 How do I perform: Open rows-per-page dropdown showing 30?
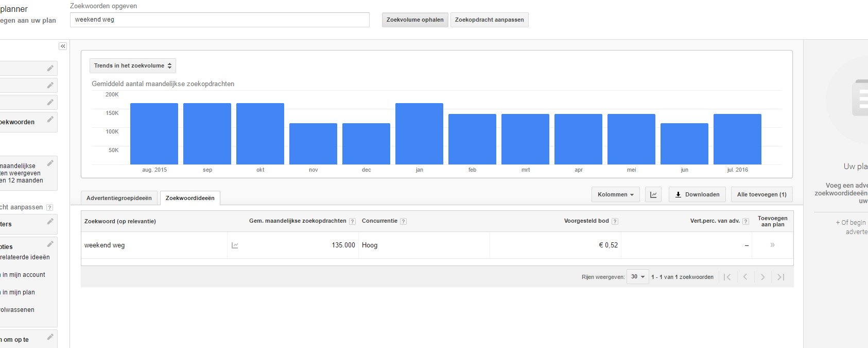point(638,277)
